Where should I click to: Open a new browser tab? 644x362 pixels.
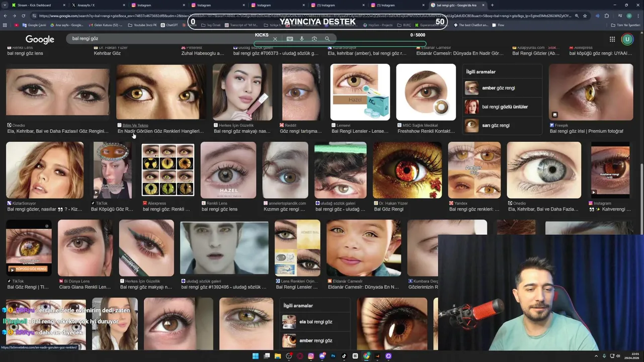pos(492,5)
